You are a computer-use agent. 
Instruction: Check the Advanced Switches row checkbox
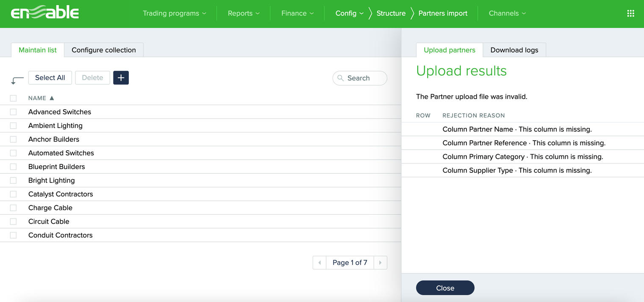13,112
